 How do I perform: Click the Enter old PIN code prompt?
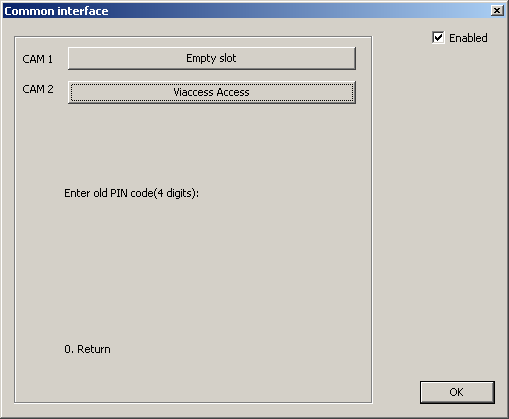tap(131, 193)
